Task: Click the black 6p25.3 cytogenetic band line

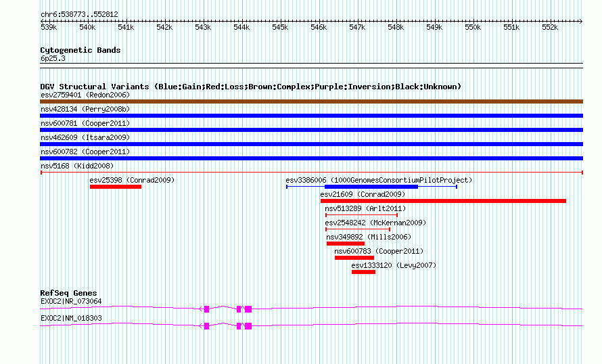Action: pyautogui.click(x=311, y=66)
